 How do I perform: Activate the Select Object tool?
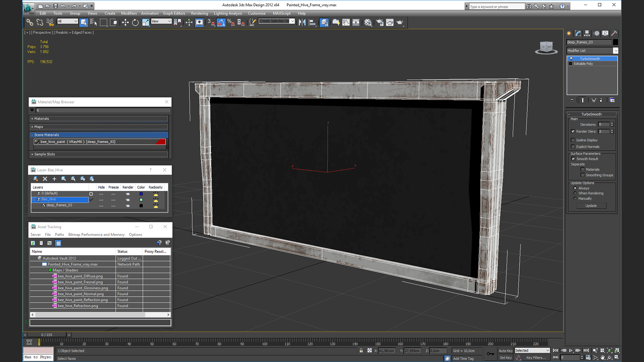[x=84, y=22]
